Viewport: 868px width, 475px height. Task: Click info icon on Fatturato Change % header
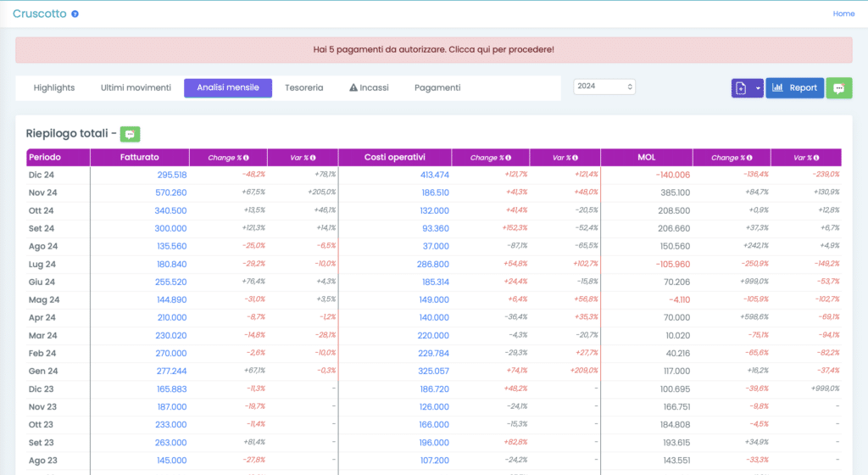247,158
